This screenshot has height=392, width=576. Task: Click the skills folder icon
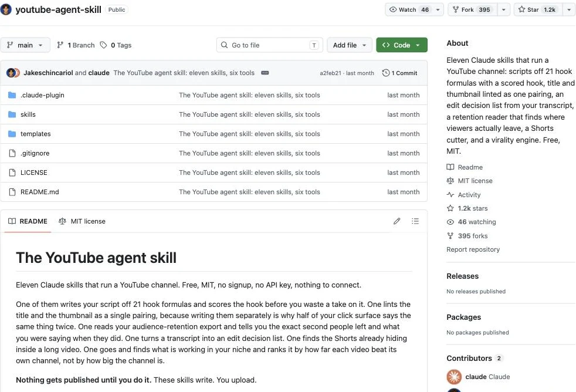click(12, 114)
